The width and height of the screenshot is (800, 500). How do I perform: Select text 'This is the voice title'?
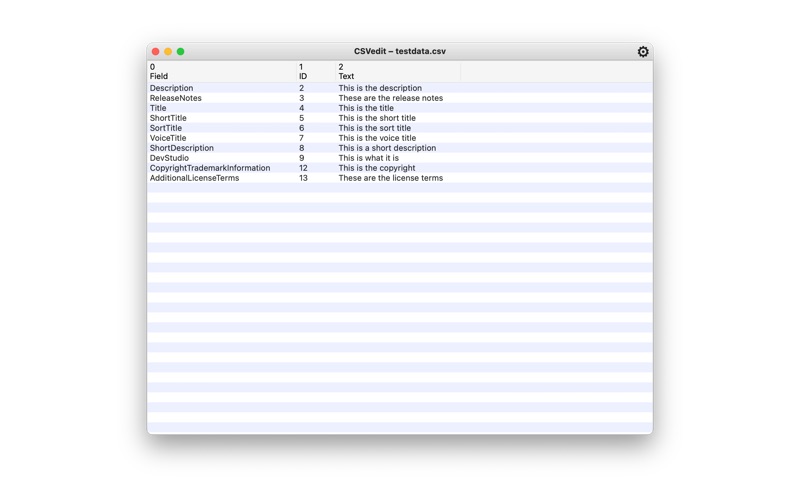pos(377,138)
